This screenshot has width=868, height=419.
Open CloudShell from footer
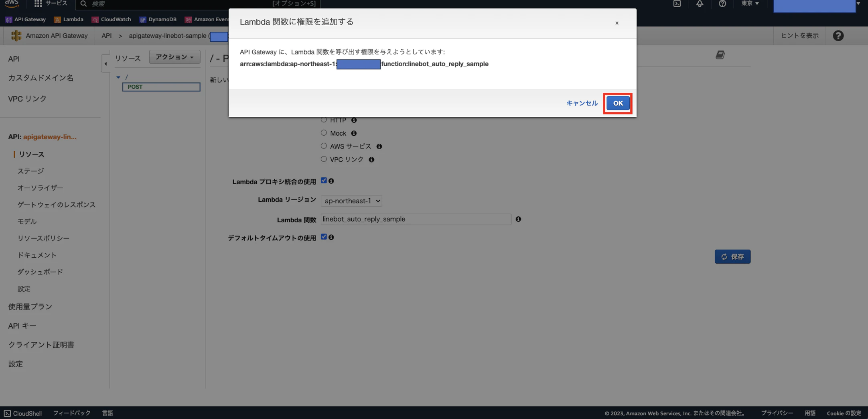point(23,413)
